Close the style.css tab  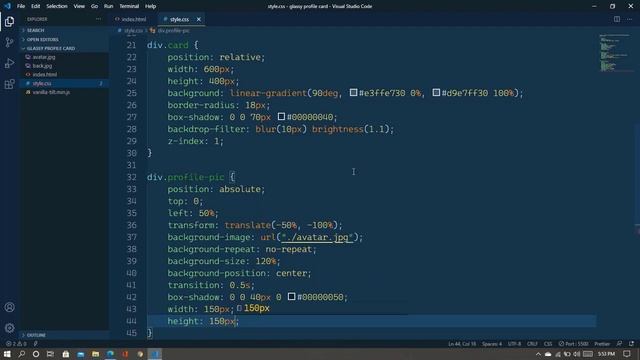[199, 19]
